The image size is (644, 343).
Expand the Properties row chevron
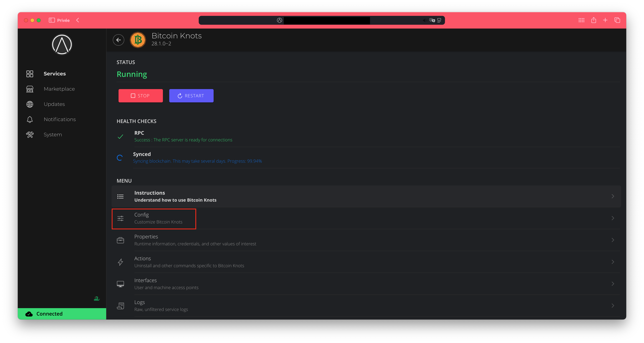[x=612, y=240]
